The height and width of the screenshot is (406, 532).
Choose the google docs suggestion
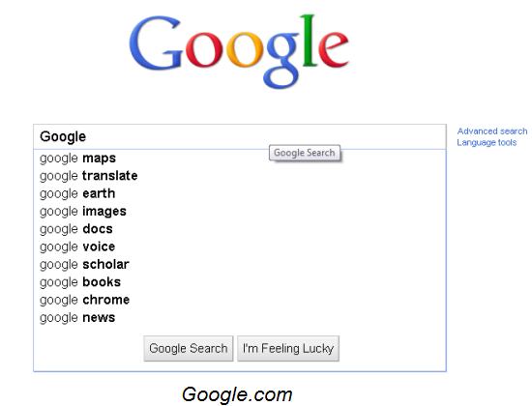point(240,229)
